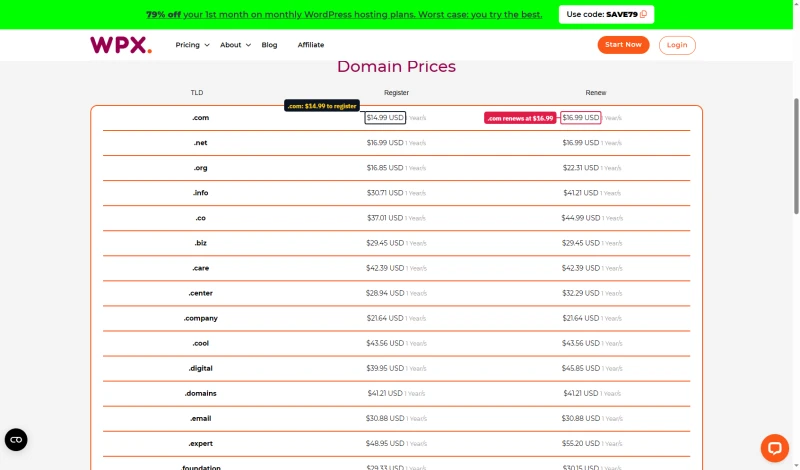Image resolution: width=800 pixels, height=470 pixels.
Task: Select the .org TLD row label
Action: coord(201,168)
